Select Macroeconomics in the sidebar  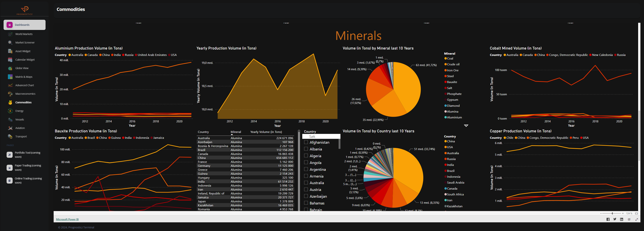click(x=25, y=94)
